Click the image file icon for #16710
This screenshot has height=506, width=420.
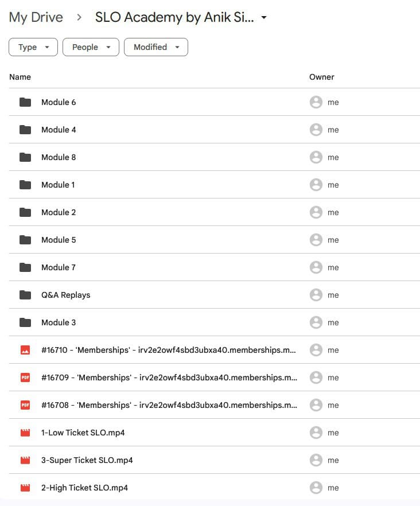(x=25, y=350)
